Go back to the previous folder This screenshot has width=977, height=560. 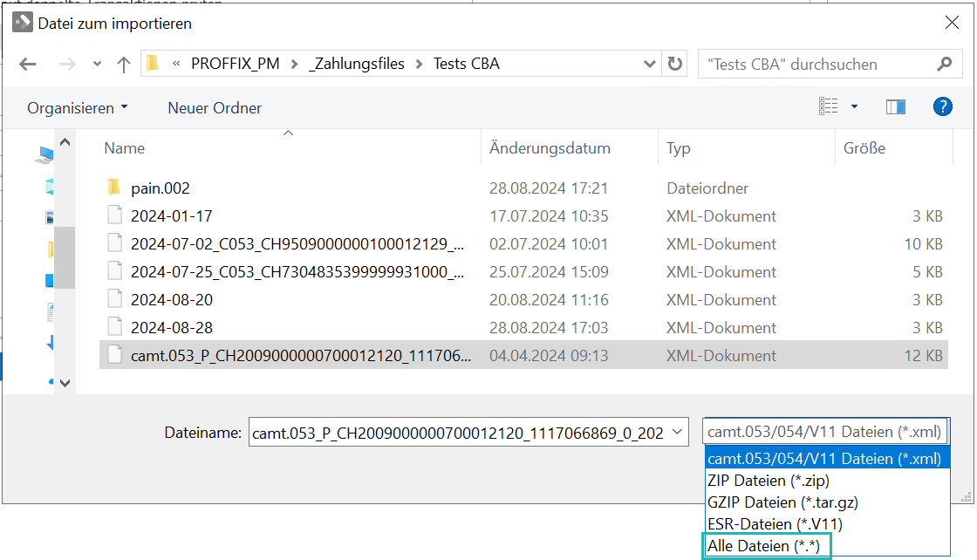click(27, 65)
